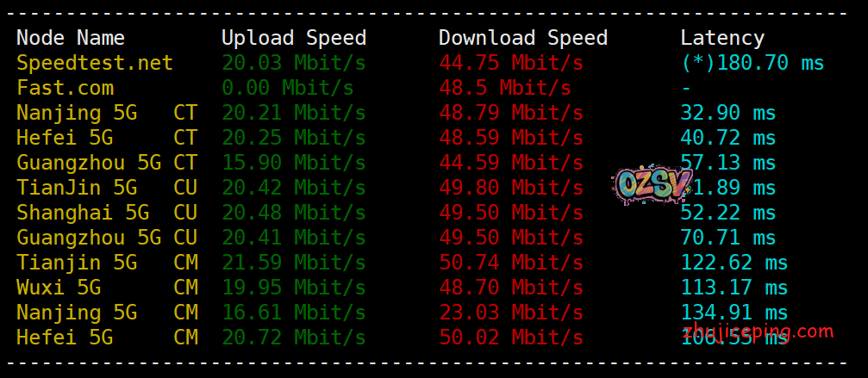The width and height of the screenshot is (868, 378).
Task: Click the Shanghai 5G CU latency 52.22 ms
Action: [x=728, y=212]
